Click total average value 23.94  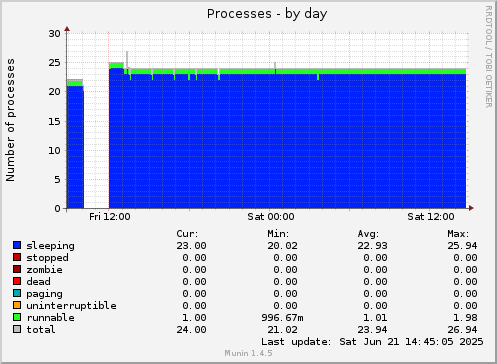372,330
